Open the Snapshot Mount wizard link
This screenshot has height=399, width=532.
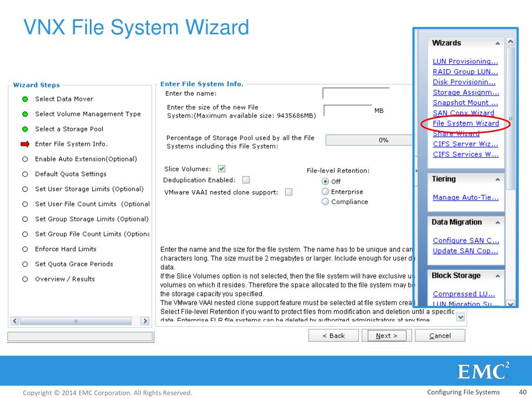(465, 102)
